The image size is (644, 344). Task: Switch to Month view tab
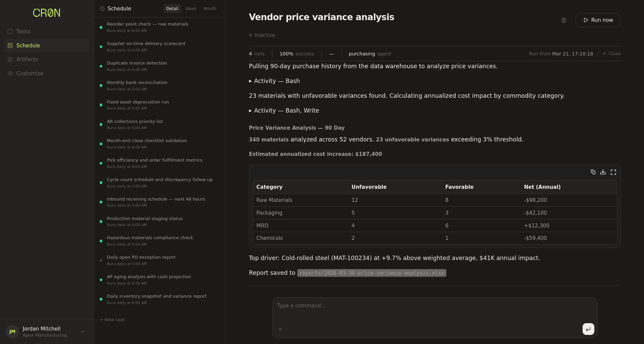coord(210,9)
